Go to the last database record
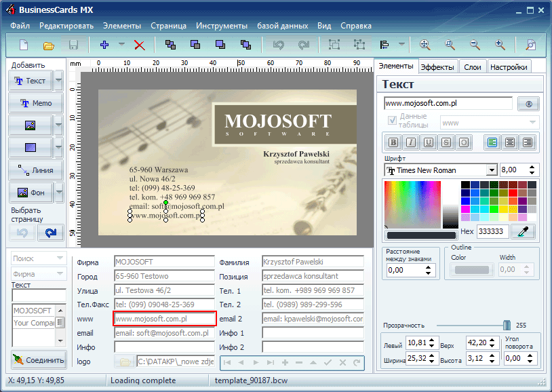Image resolution: width=552 pixels, height=392 pixels. (x=270, y=362)
